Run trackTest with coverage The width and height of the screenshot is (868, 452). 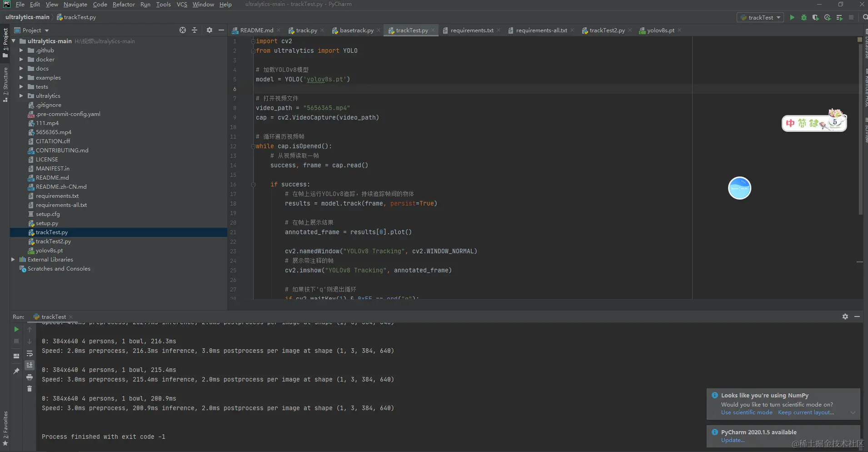(816, 17)
